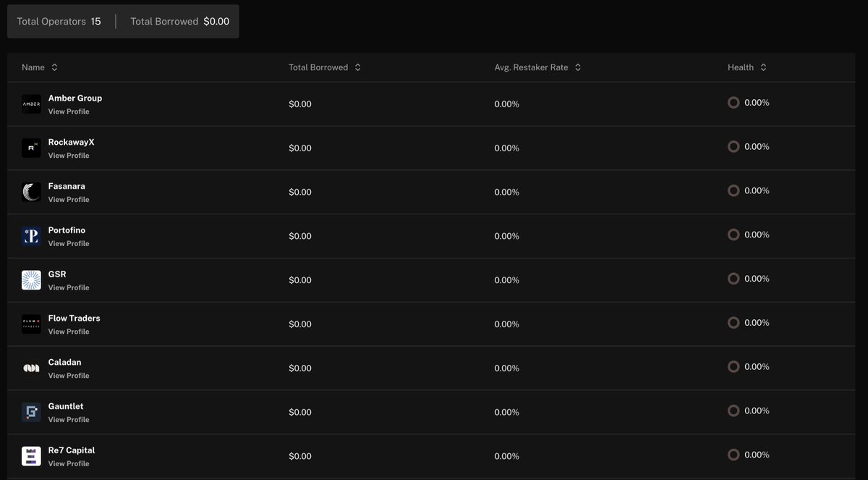The width and height of the screenshot is (868, 480).
Task: Click the Fasanara crescent logo
Action: [31, 192]
